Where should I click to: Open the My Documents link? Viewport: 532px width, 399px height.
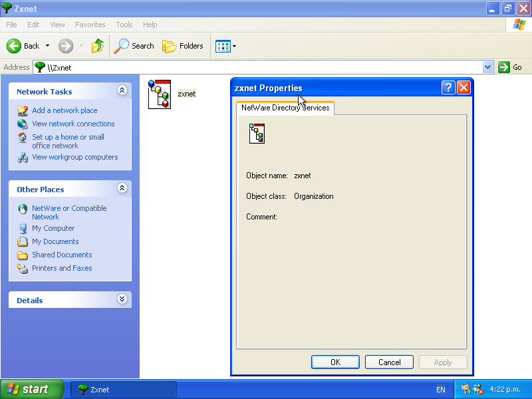coord(55,241)
